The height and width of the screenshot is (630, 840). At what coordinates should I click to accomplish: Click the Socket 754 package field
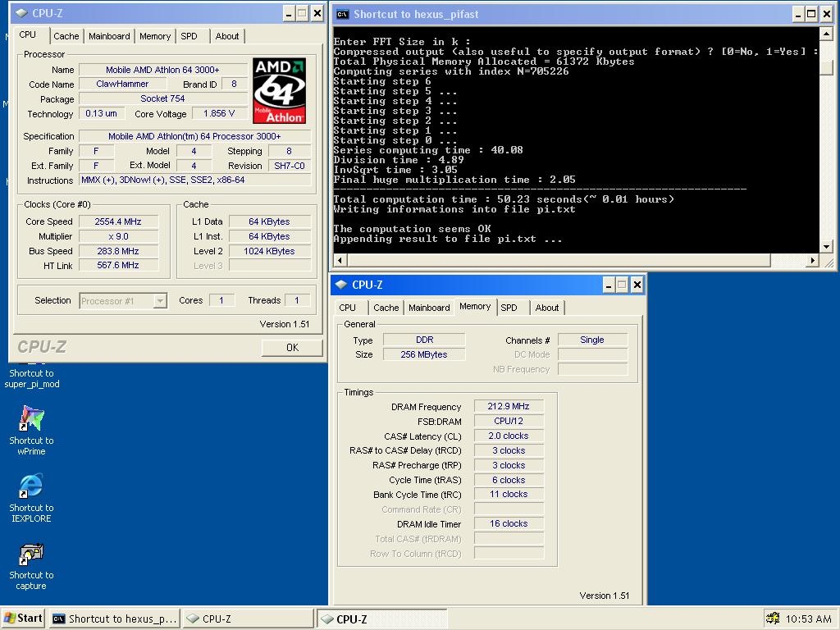(x=163, y=98)
